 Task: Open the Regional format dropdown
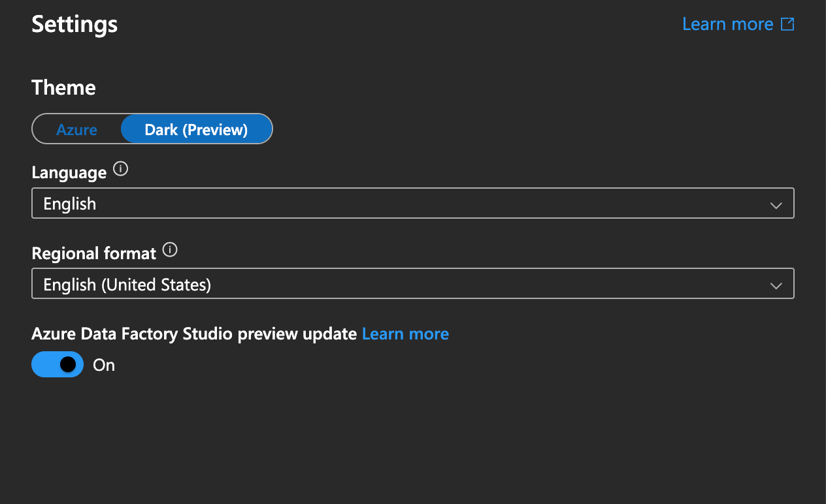[412, 284]
